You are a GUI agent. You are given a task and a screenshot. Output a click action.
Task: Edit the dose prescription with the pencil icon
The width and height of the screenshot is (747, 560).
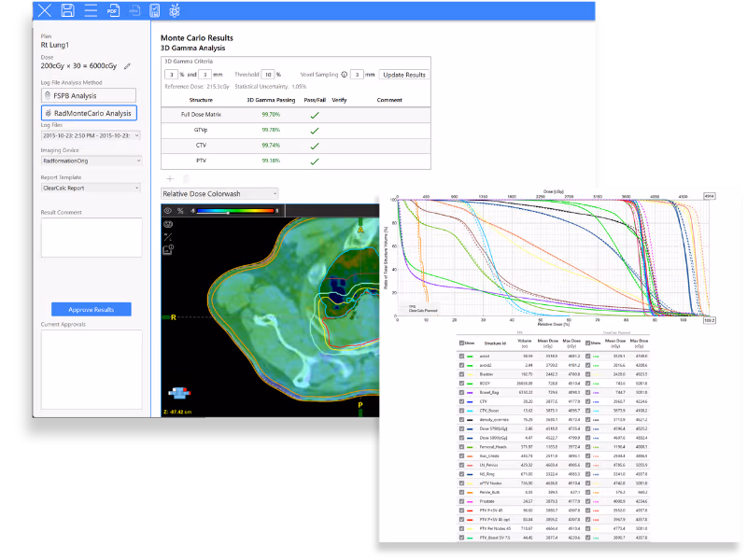tap(127, 66)
